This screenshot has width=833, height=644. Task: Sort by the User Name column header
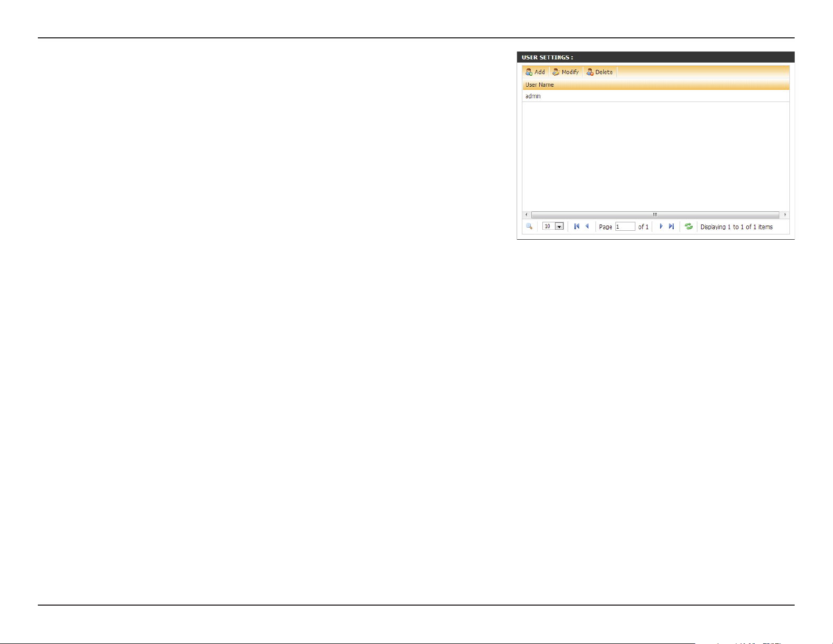[540, 85]
